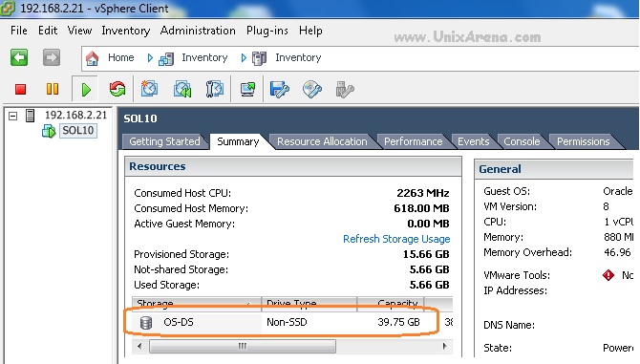Image resolution: width=640 pixels, height=364 pixels.
Task: Click the General panel heading
Action: (500, 169)
